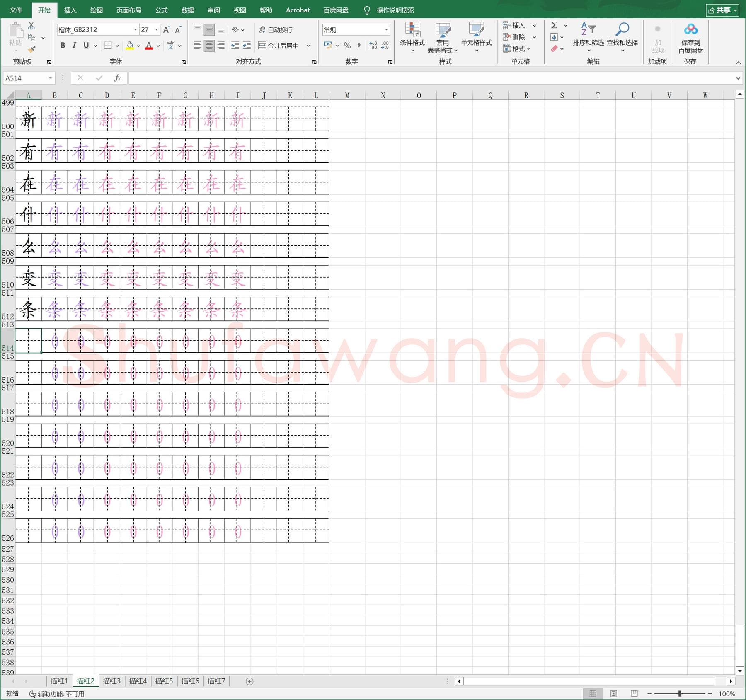Apply red font color swatch
The width and height of the screenshot is (746, 700).
(x=149, y=46)
